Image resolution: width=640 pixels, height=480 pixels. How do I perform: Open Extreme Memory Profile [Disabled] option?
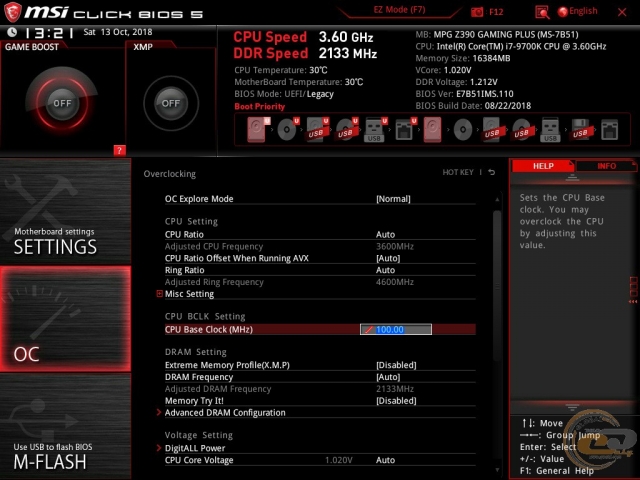pos(396,365)
